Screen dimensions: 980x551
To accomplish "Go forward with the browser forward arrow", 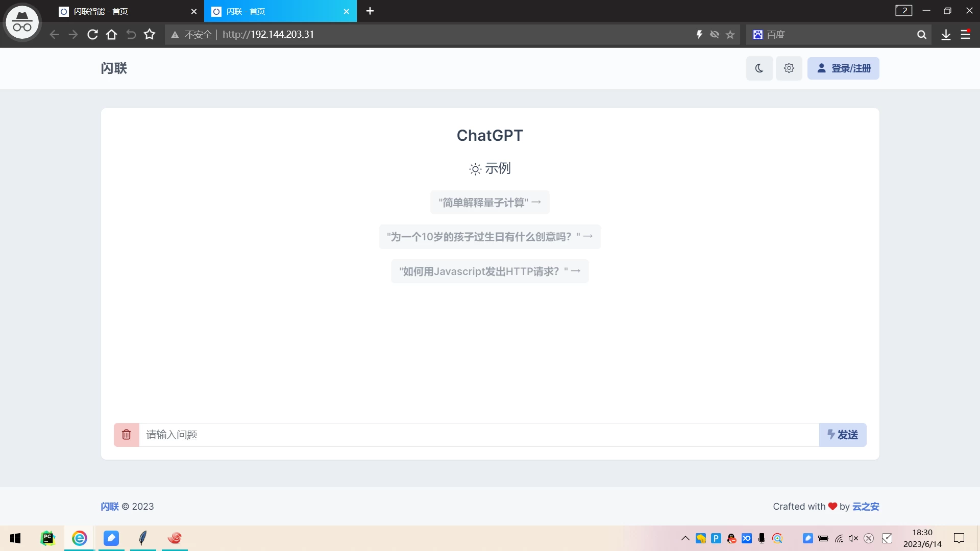I will [x=73, y=35].
